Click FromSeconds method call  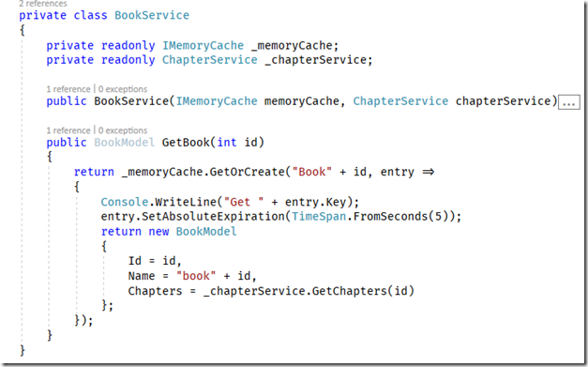click(x=390, y=217)
